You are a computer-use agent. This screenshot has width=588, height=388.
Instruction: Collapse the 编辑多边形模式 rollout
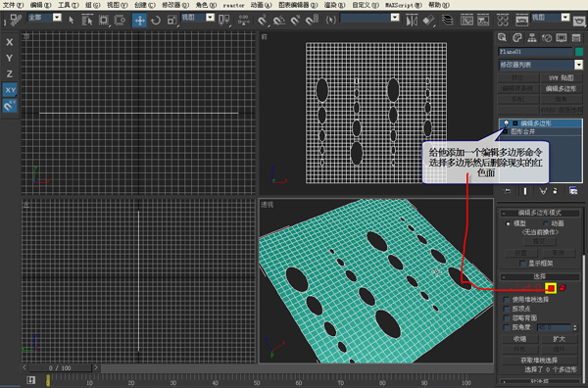click(540, 213)
